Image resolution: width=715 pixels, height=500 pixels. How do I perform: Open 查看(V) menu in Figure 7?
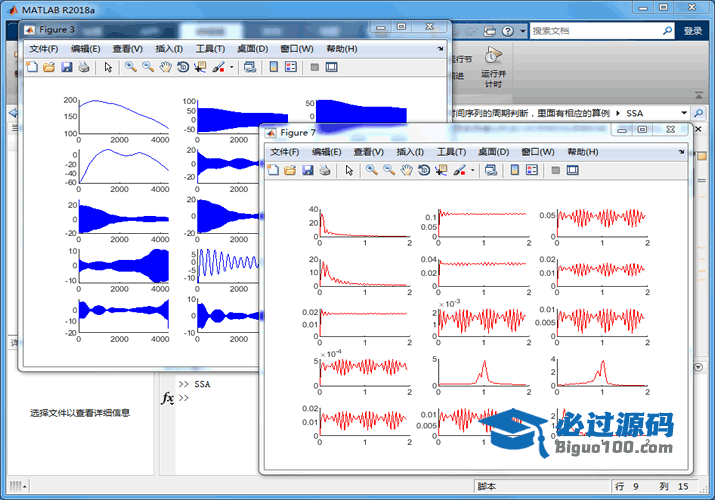pos(368,152)
